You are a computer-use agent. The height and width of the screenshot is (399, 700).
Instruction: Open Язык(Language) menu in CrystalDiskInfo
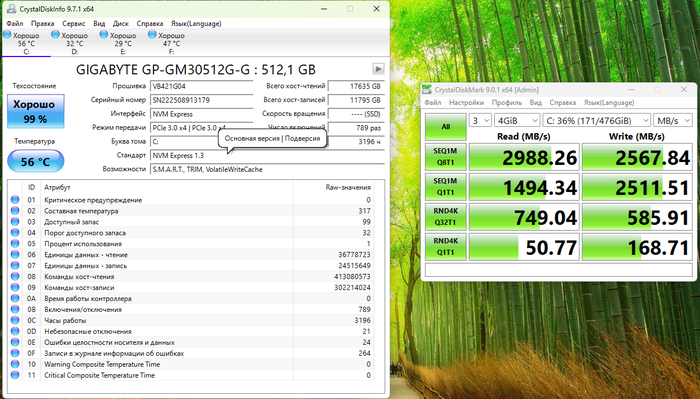tap(196, 23)
